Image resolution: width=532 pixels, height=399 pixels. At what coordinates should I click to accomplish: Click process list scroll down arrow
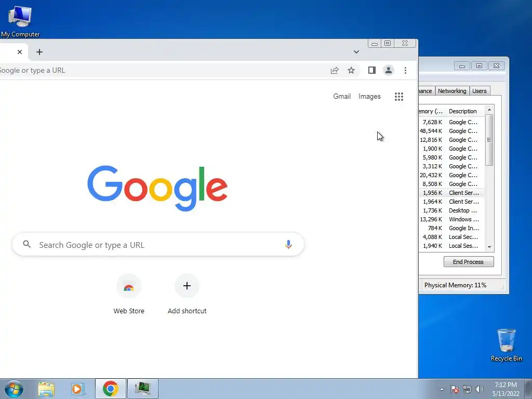(x=489, y=247)
